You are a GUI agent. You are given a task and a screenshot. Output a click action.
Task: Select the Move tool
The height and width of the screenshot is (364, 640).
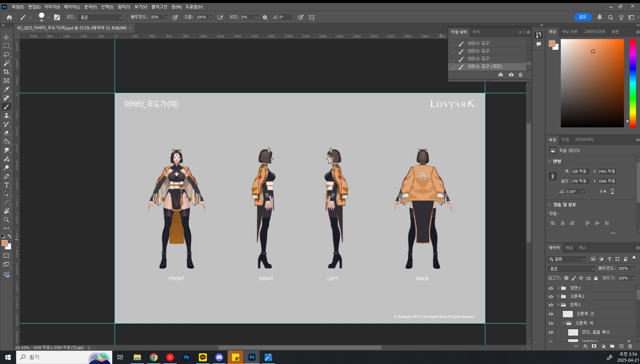pos(6,37)
